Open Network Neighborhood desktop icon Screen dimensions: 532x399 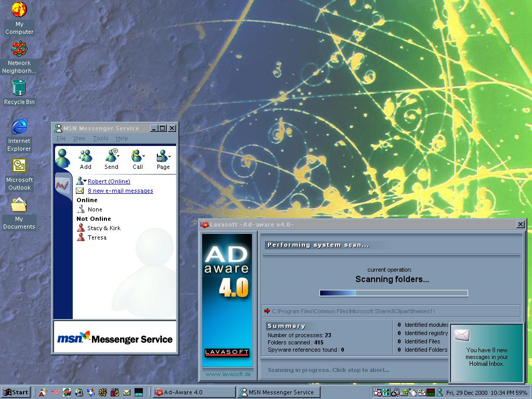(x=19, y=49)
